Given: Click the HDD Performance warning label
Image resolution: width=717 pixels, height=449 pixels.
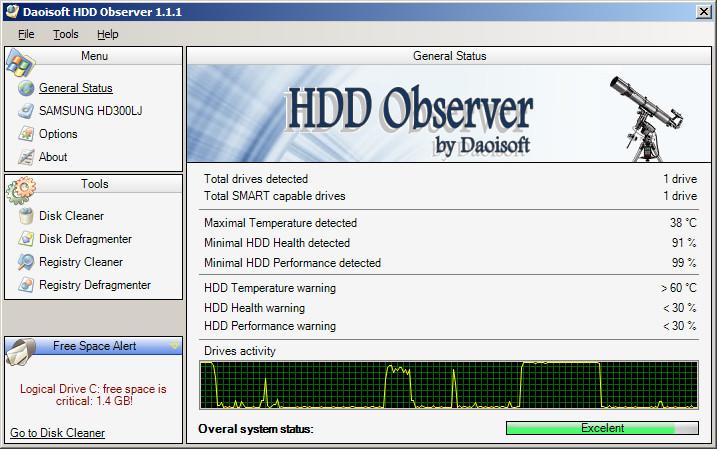Looking at the screenshot, I should click(270, 326).
